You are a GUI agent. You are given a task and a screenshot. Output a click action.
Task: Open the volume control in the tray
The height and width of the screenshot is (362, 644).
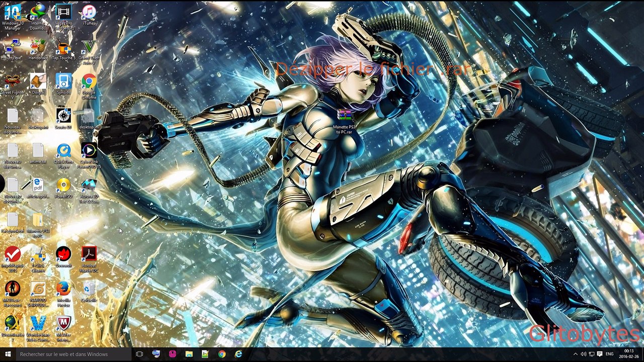[584, 354]
